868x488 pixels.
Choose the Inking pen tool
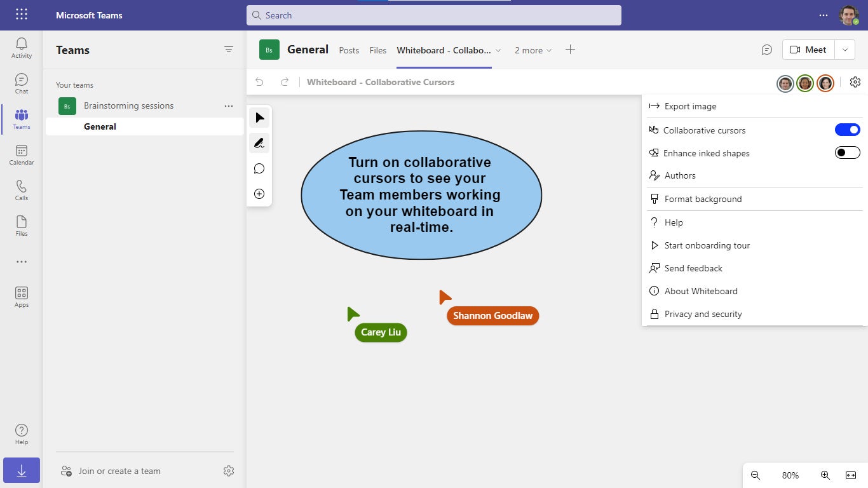[259, 144]
